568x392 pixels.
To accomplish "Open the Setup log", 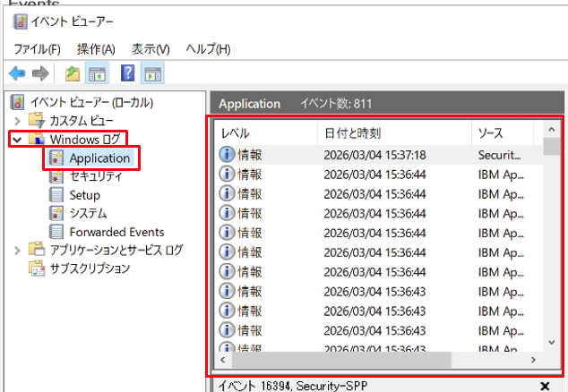I will (x=85, y=195).
